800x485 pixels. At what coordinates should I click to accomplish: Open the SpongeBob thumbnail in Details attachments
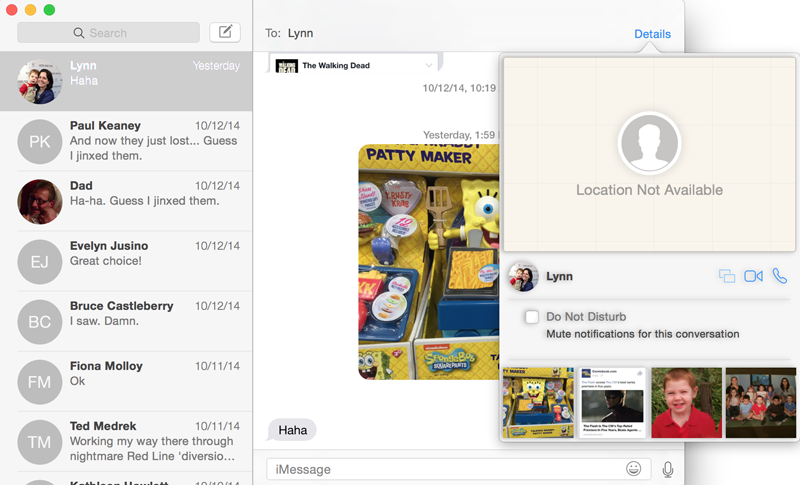click(x=538, y=402)
